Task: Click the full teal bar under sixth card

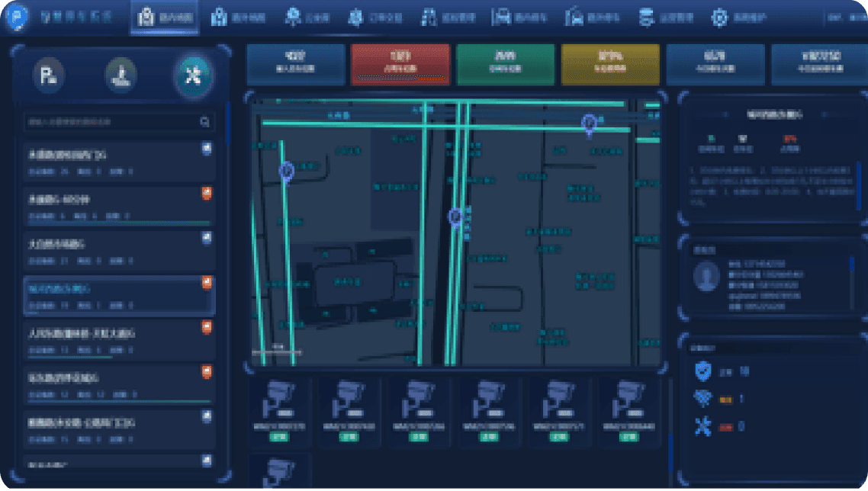Action: 119,402
